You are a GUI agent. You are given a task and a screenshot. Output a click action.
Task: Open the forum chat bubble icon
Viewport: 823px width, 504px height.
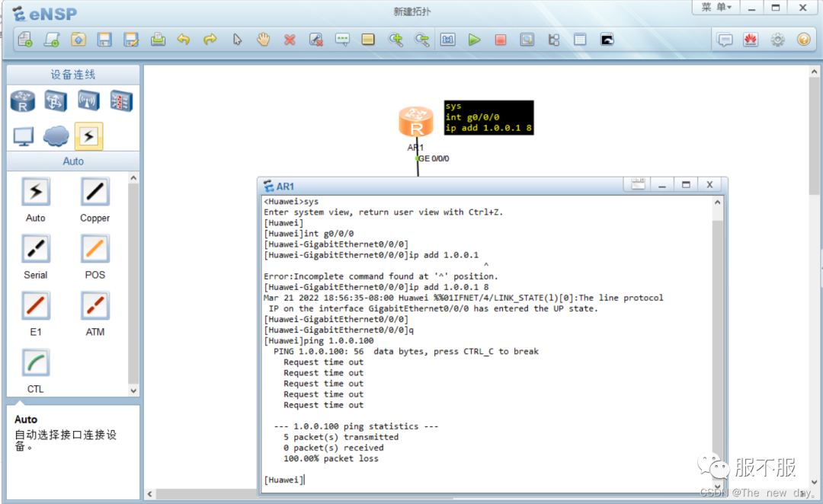coord(725,40)
